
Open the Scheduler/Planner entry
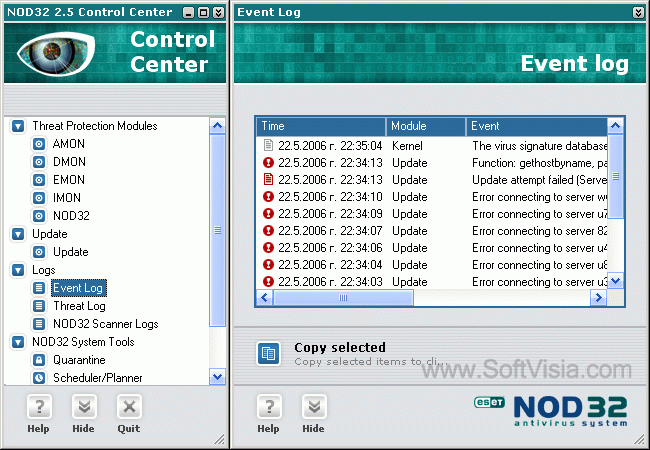(98, 377)
